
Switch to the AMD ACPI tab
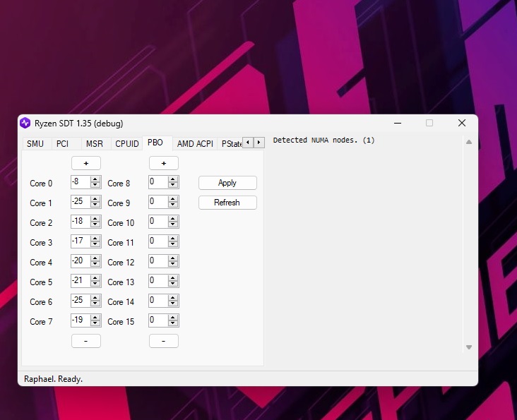tap(195, 144)
